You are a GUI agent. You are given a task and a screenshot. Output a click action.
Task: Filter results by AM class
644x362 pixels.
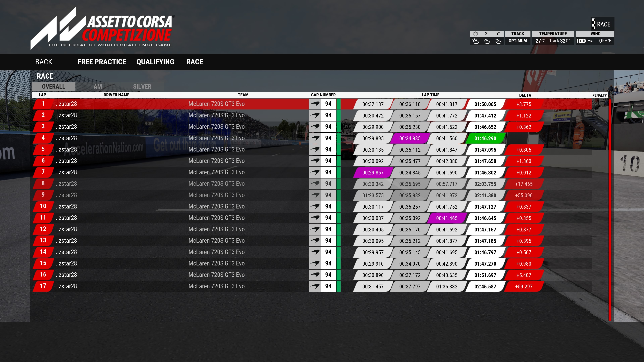click(98, 86)
